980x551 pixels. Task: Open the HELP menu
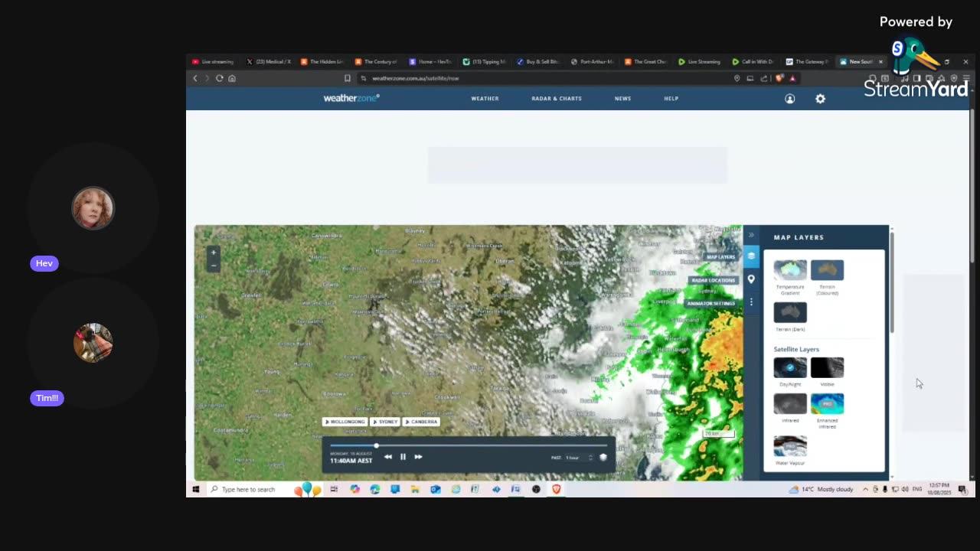pyautogui.click(x=671, y=99)
